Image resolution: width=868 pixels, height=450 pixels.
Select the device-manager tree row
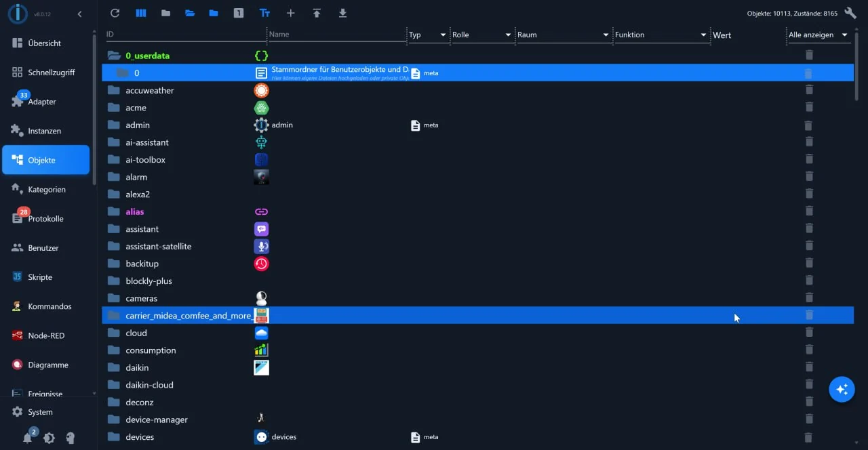(477, 420)
